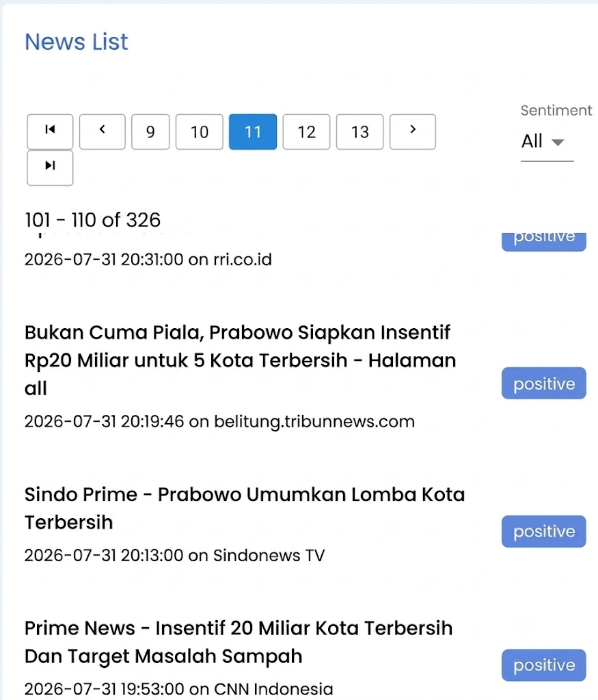Open Prime News Insentif 20 Miliar article
The width and height of the screenshot is (598, 700).
pyautogui.click(x=239, y=642)
